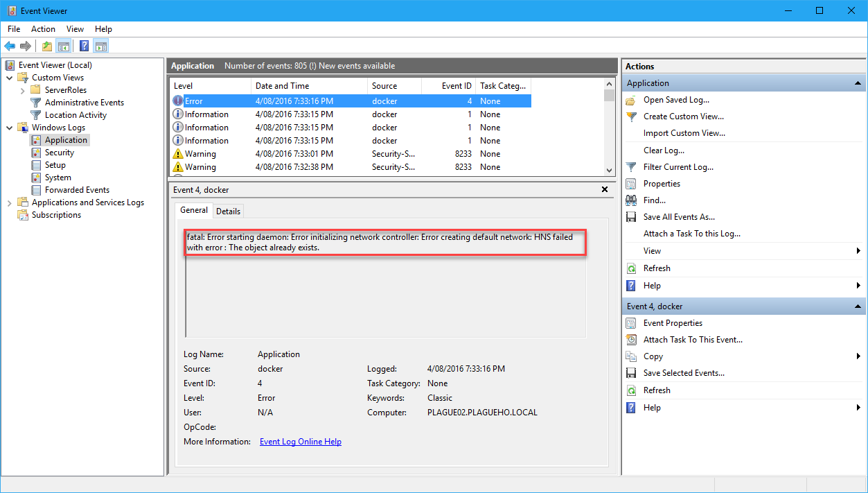
Task: Click the Forward arrow toolbar icon
Action: (x=26, y=46)
